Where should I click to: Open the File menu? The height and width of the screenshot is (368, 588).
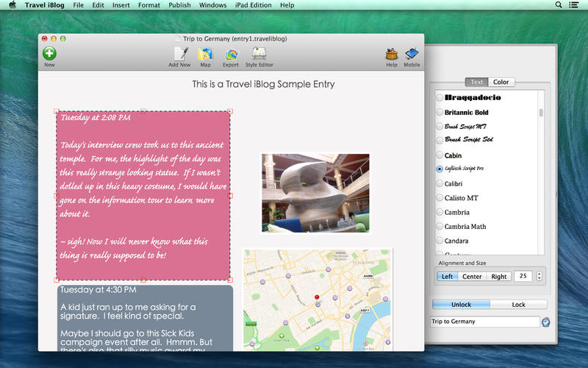pyautogui.click(x=79, y=5)
